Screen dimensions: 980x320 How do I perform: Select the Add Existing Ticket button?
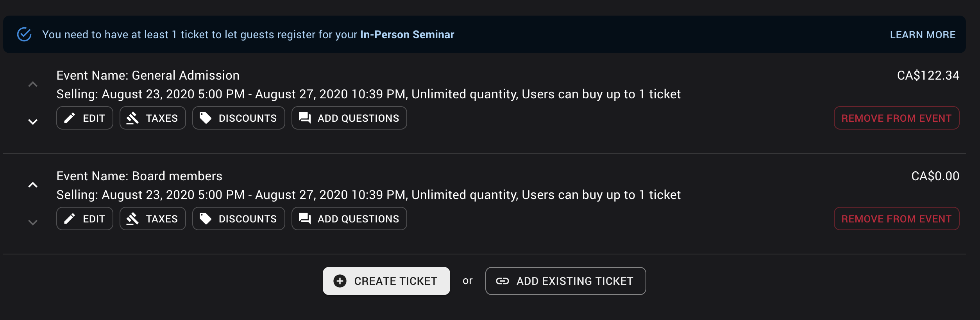tap(565, 281)
